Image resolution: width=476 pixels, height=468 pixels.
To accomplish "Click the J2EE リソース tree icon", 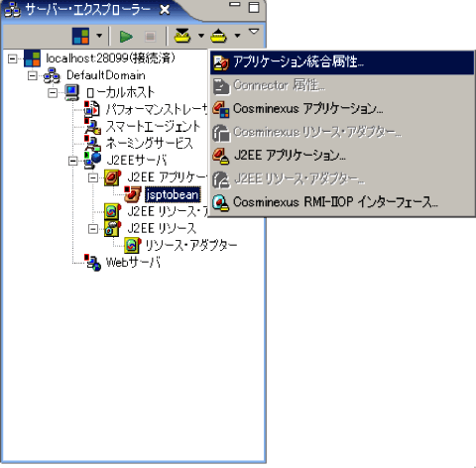I will pos(112,228).
